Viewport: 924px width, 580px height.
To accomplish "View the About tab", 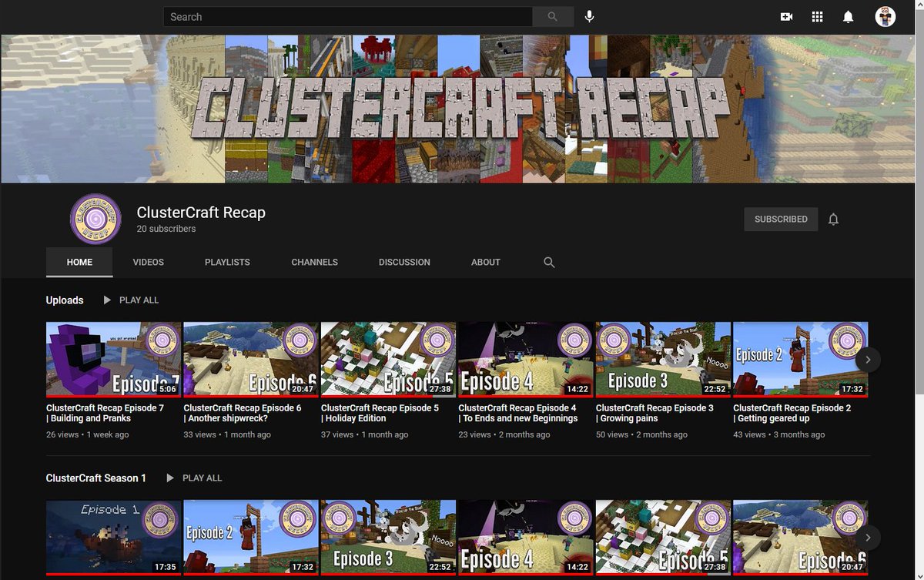I will (x=486, y=262).
